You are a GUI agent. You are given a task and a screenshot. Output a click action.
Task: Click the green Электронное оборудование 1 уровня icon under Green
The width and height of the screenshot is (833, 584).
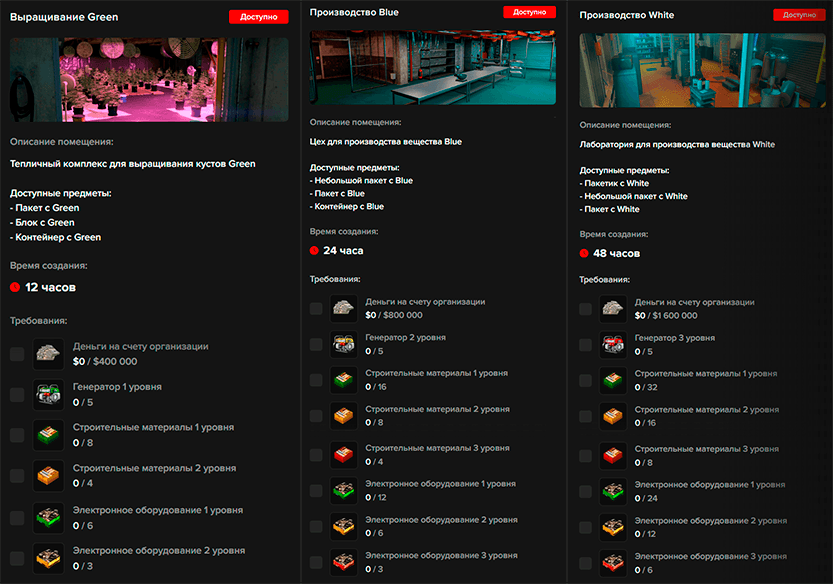pyautogui.click(x=48, y=517)
